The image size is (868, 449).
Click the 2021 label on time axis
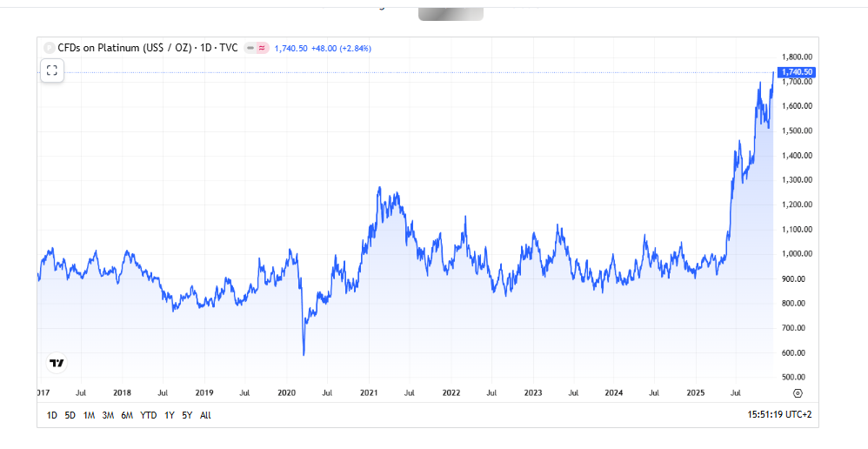tap(369, 393)
